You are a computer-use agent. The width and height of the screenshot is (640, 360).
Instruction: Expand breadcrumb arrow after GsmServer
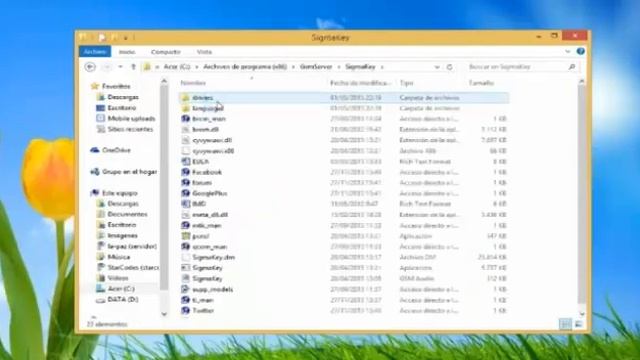click(339, 67)
